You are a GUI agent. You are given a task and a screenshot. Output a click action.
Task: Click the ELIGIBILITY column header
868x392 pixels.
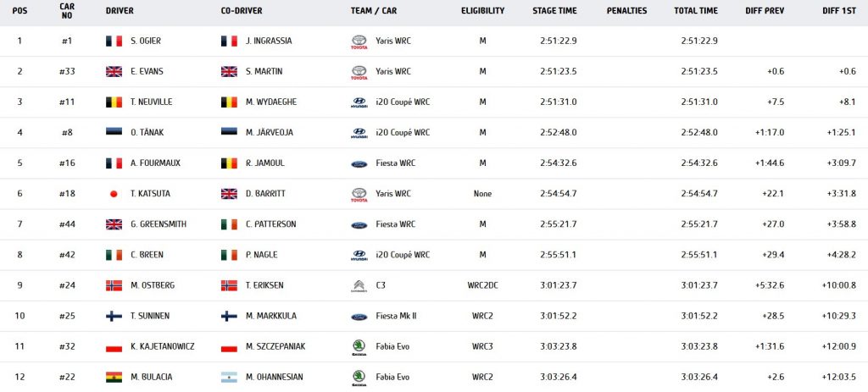pos(482,11)
